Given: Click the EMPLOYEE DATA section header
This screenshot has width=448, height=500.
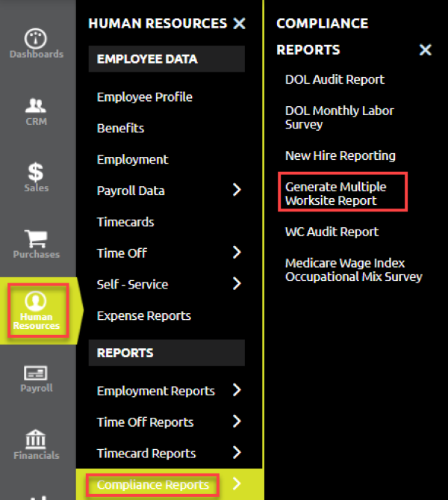Looking at the screenshot, I should point(167,59).
